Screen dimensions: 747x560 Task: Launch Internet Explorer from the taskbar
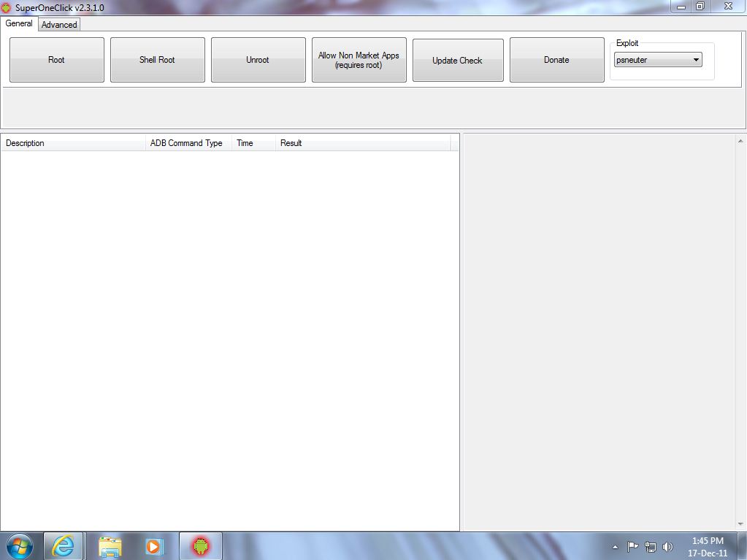point(64,546)
